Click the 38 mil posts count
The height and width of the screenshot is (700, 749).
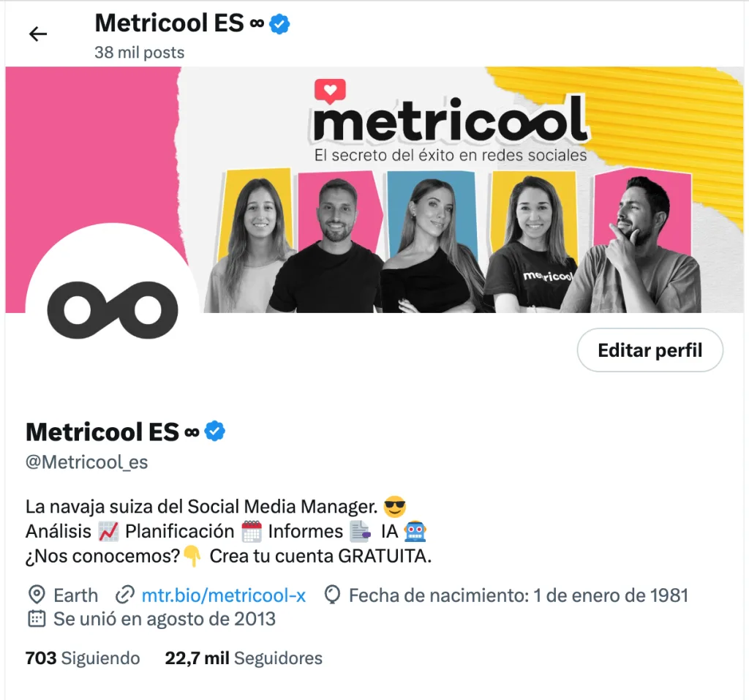pyautogui.click(x=140, y=52)
